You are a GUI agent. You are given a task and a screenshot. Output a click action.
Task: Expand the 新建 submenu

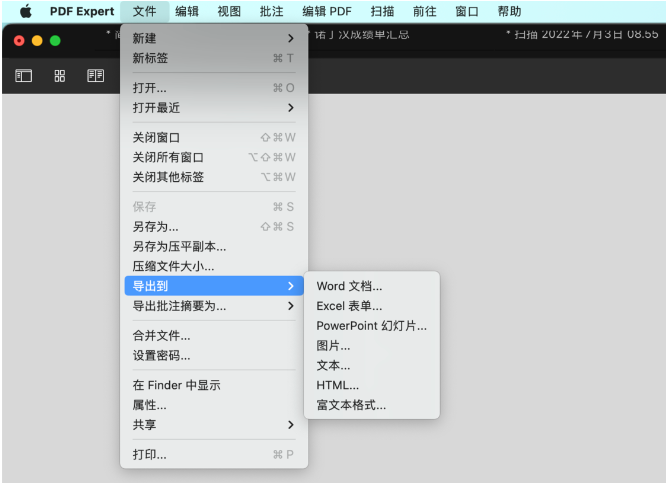214,38
